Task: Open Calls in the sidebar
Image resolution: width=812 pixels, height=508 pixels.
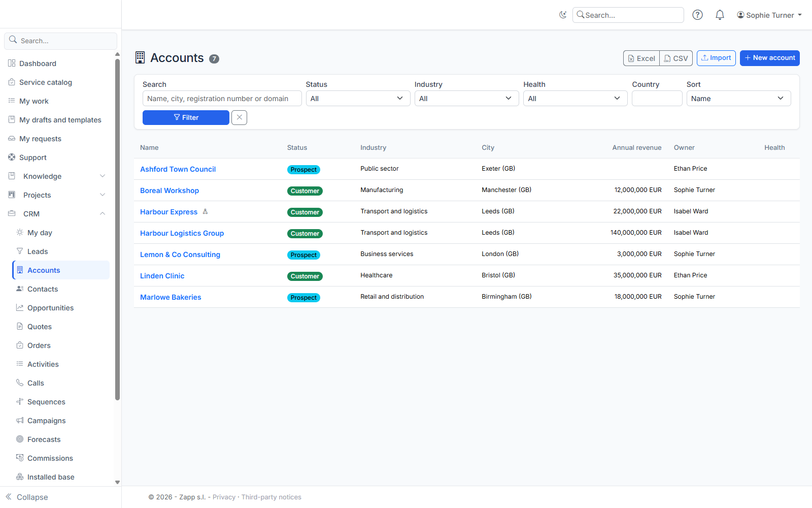Action: (61, 383)
